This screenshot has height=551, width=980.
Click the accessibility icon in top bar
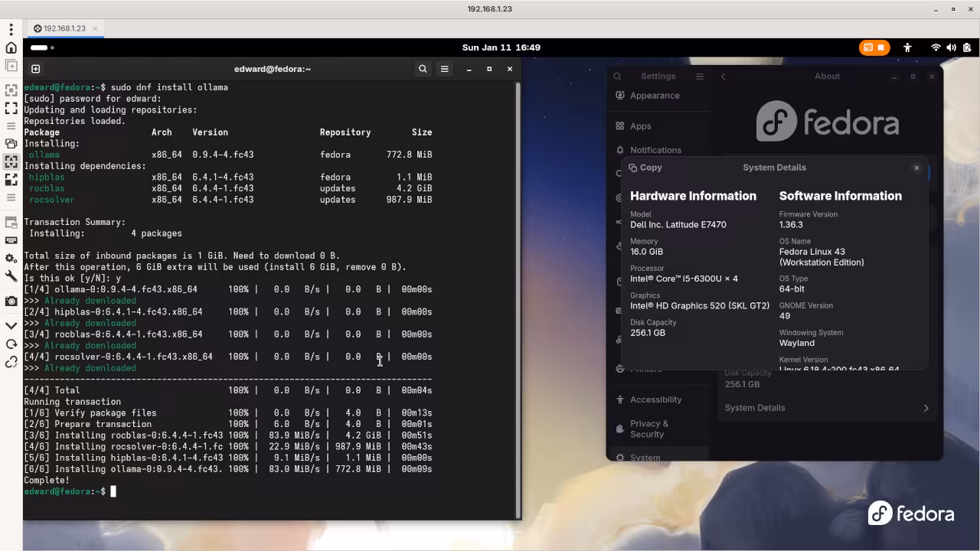pos(907,47)
